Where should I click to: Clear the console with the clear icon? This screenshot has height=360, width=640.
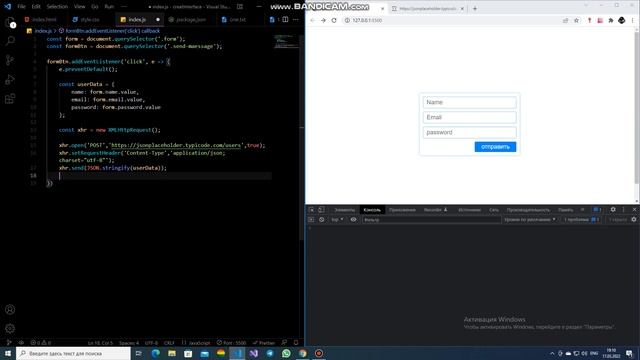tap(322, 220)
